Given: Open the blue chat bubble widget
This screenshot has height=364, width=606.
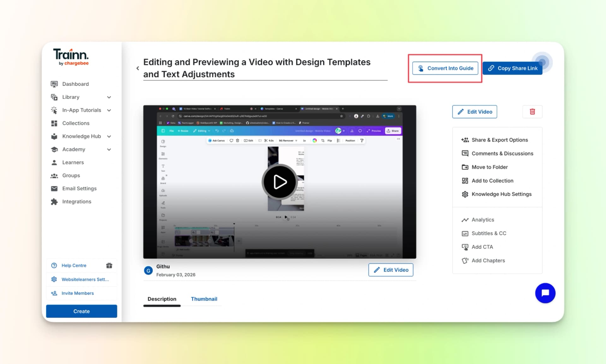Looking at the screenshot, I should pyautogui.click(x=545, y=293).
